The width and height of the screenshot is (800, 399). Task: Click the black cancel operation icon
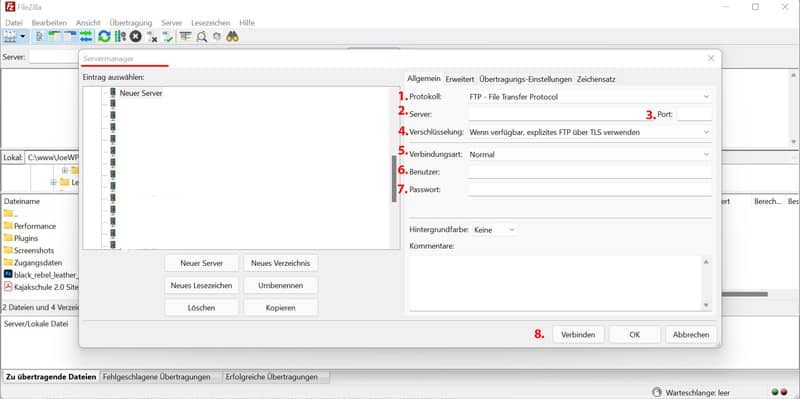(x=135, y=37)
